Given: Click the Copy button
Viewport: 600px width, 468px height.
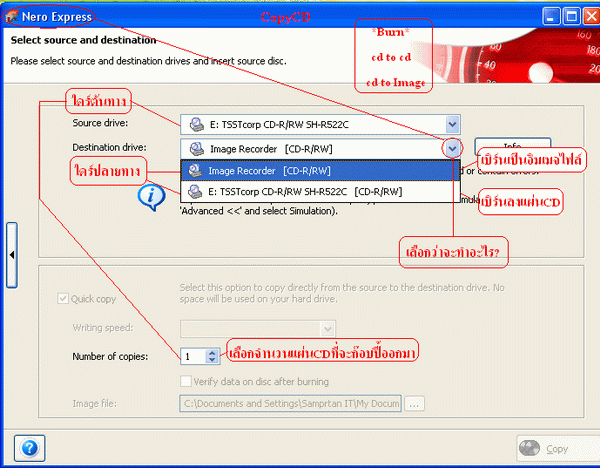Looking at the screenshot, I should [x=559, y=448].
